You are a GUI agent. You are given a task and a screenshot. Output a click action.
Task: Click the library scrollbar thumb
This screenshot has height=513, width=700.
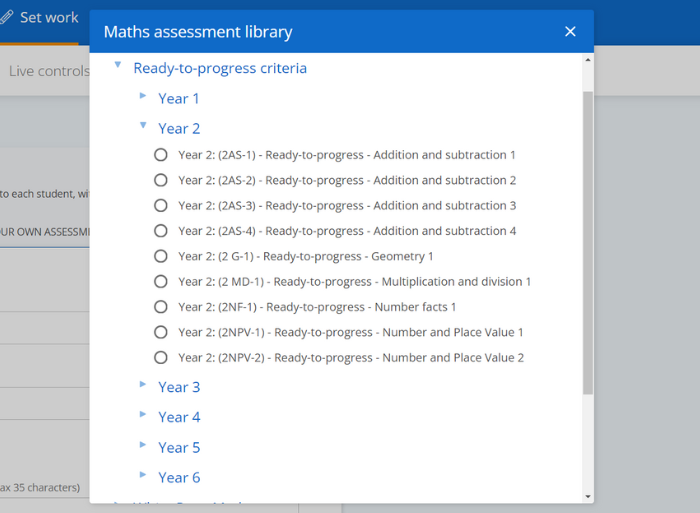point(588,243)
